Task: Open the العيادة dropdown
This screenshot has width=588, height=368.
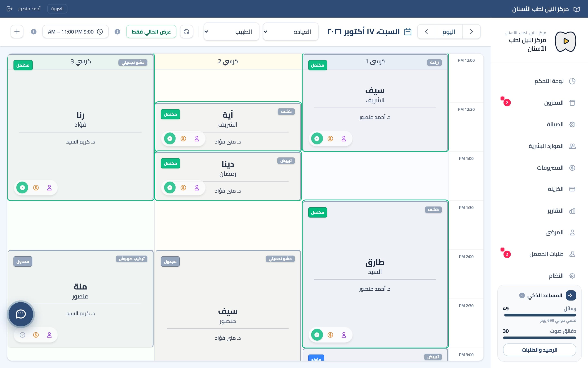Action: (291, 32)
